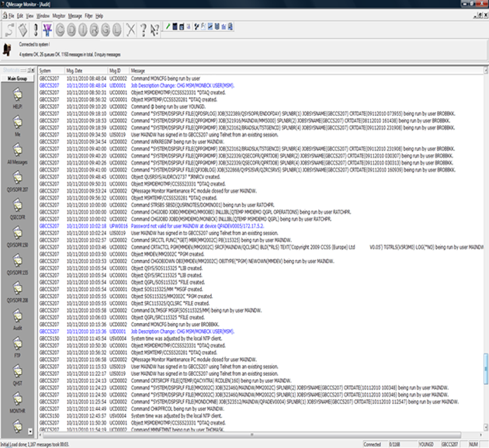The image size is (489, 448).
Task: Open the Filter menu
Action: [88, 15]
